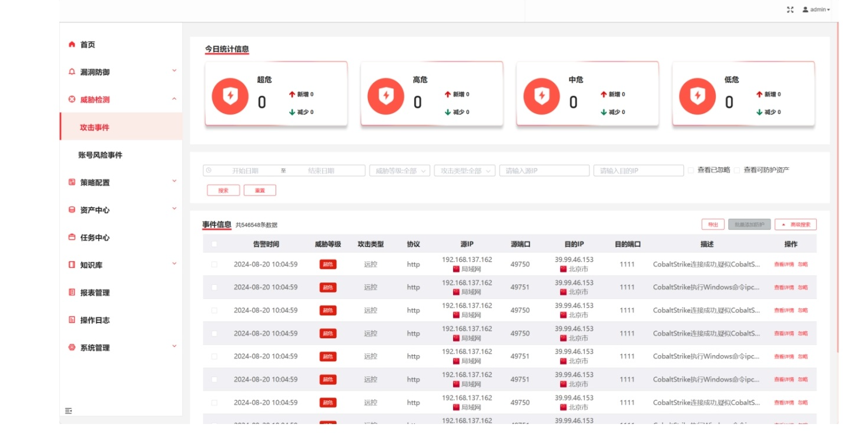Collapse the sidebar with the bottom-left menu icon

tap(68, 411)
